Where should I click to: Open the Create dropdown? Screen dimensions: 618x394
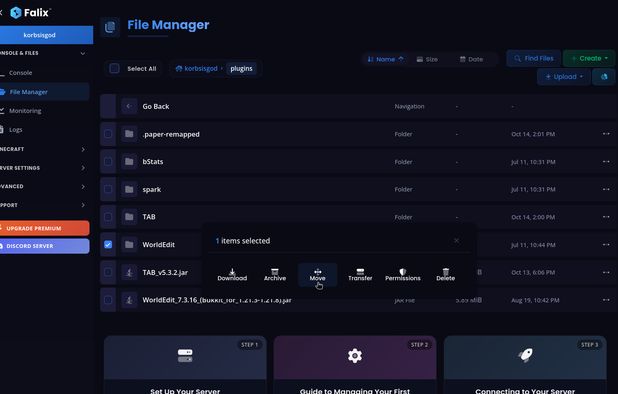(x=589, y=58)
